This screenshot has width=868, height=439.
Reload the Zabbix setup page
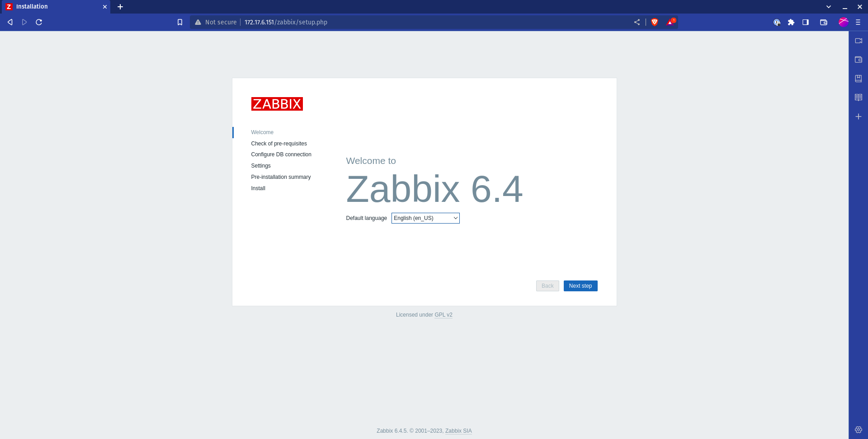tap(39, 22)
